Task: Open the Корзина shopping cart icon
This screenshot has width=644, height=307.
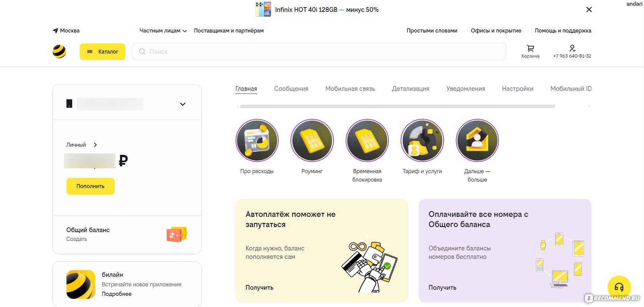Action: click(x=530, y=48)
